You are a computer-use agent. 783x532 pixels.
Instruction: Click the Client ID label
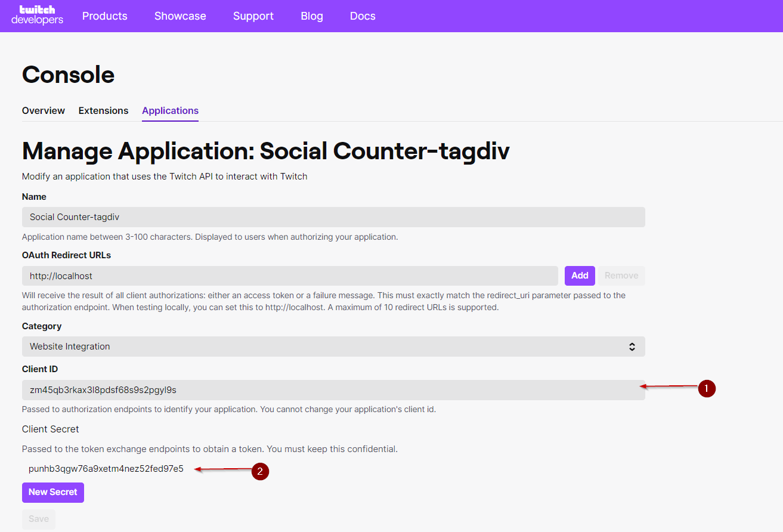[40, 369]
